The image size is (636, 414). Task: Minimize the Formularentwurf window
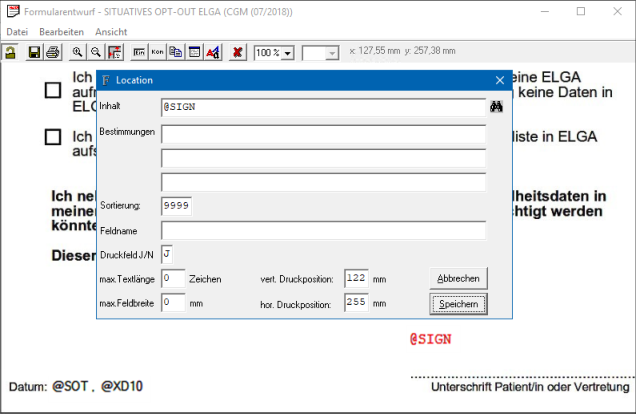click(x=545, y=11)
